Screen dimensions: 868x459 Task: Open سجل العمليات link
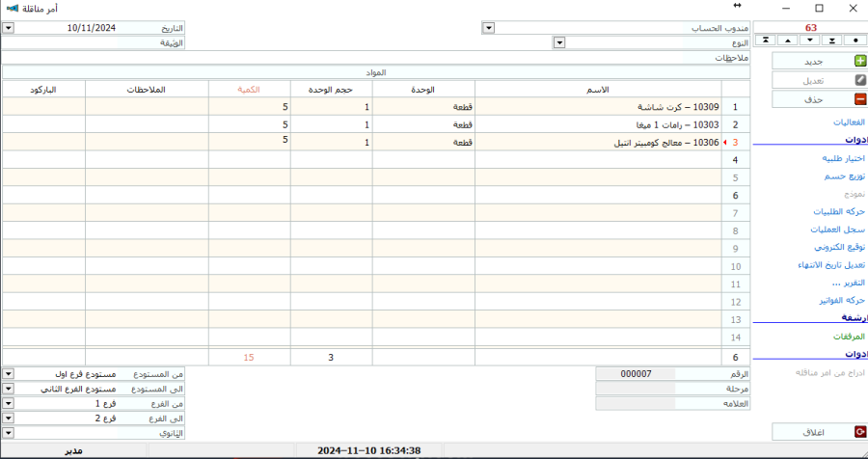click(837, 229)
